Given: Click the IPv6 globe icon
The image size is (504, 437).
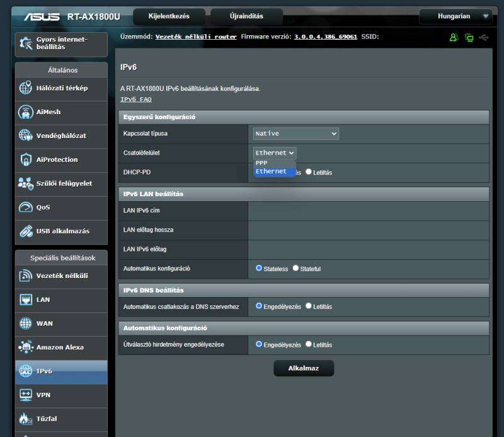Looking at the screenshot, I should pyautogui.click(x=26, y=371).
